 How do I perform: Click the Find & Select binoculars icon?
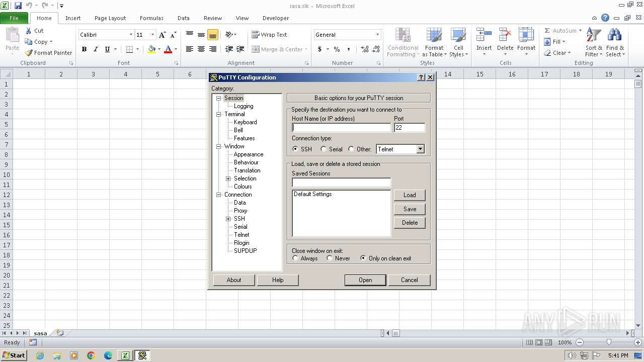pos(615,35)
